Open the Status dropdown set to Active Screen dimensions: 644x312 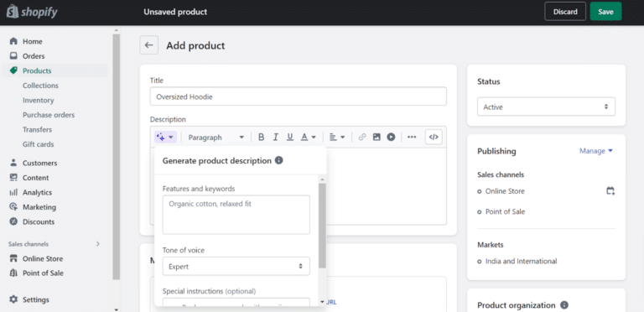tap(546, 107)
